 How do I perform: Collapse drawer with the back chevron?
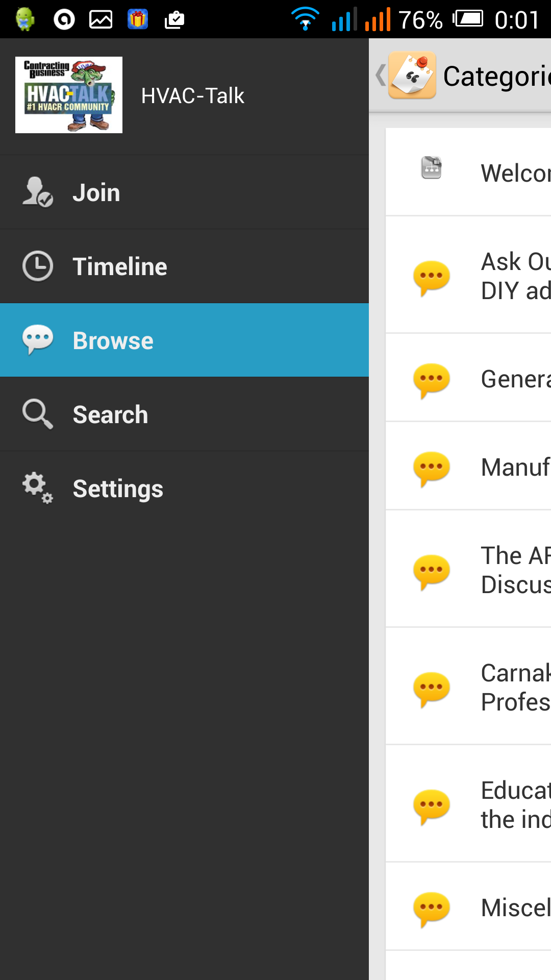(380, 75)
